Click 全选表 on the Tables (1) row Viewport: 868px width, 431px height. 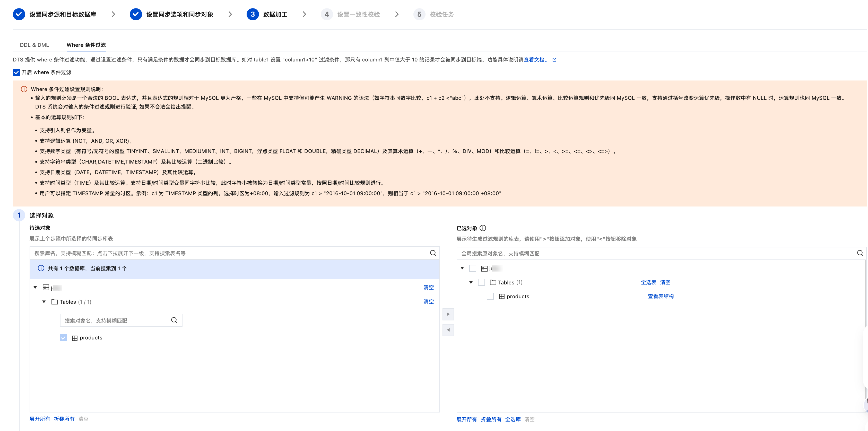pyautogui.click(x=649, y=283)
